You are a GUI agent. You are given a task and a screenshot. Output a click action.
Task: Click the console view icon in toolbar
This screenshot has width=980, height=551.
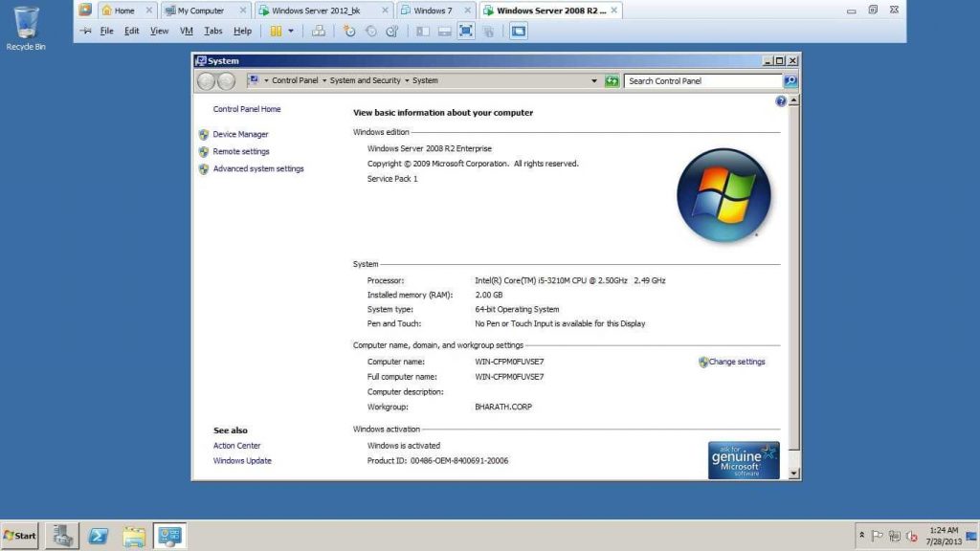point(519,31)
